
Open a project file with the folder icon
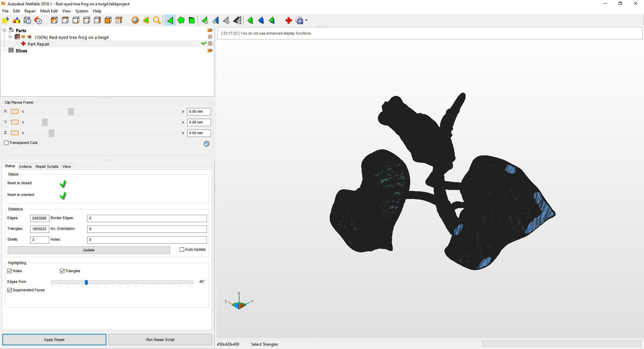tap(6, 20)
